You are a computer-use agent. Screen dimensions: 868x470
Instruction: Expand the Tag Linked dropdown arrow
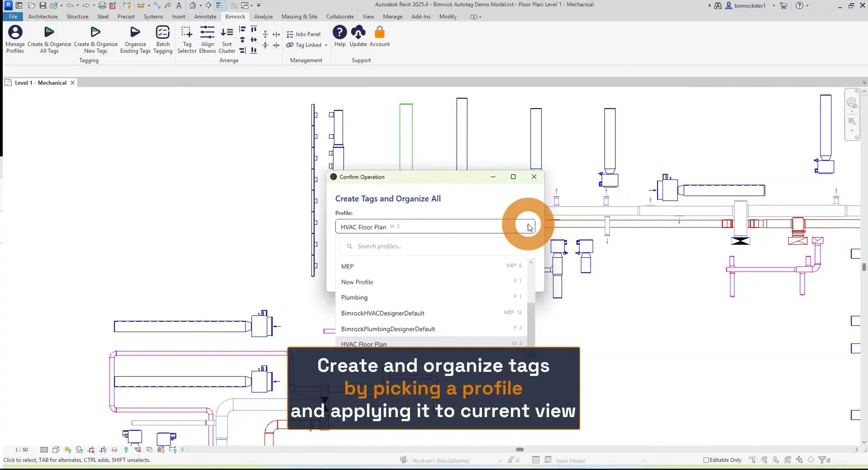click(x=326, y=45)
